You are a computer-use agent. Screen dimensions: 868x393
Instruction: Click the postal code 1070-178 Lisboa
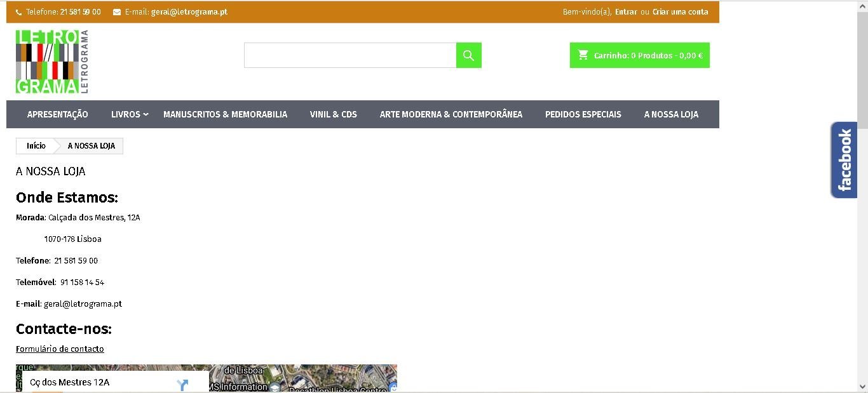[72, 239]
